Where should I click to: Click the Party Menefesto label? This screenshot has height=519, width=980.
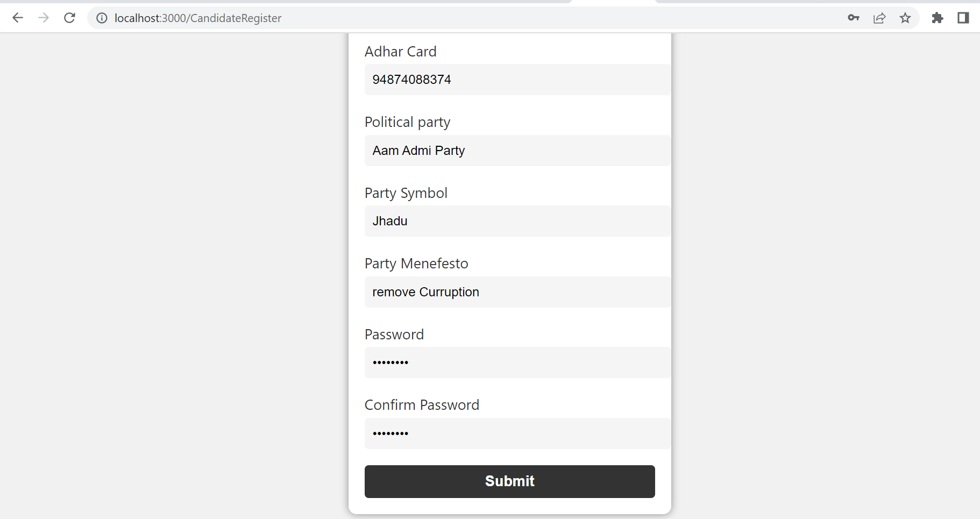point(416,264)
